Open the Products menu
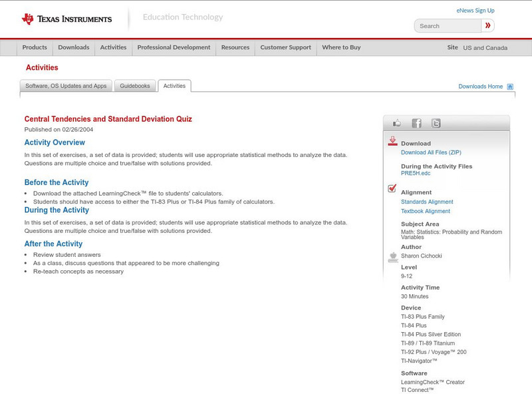532x394 pixels. [x=35, y=47]
